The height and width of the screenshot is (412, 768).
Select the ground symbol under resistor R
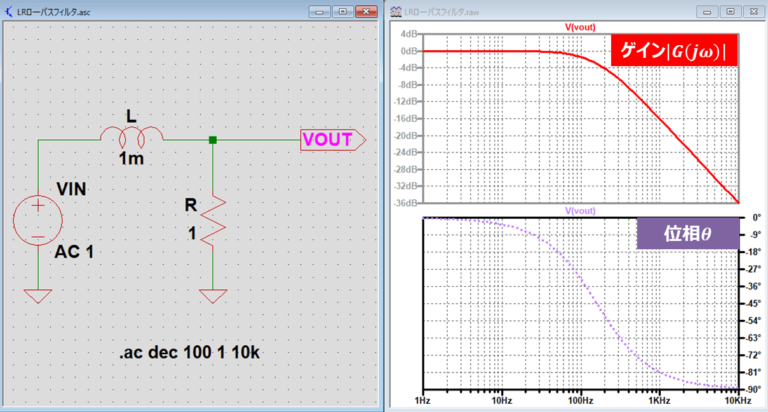click(x=213, y=296)
